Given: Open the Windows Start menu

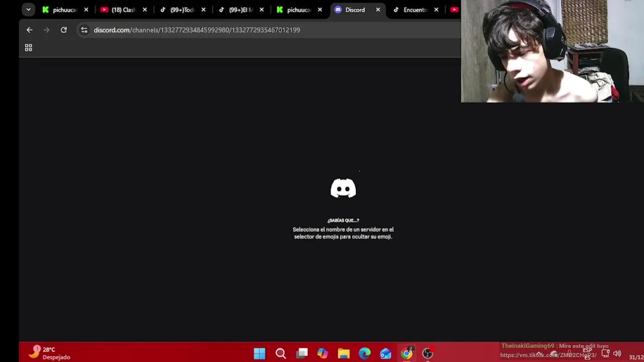Looking at the screenshot, I should (260, 353).
